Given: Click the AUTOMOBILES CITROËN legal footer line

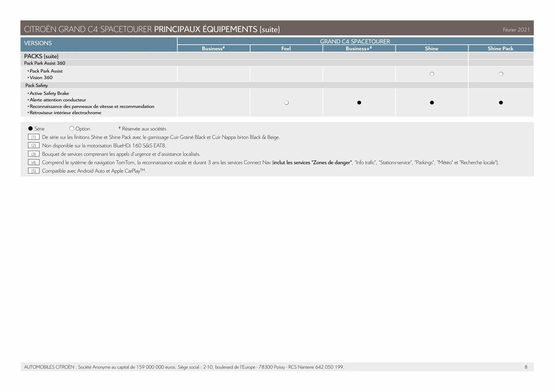Looking at the screenshot, I should pyautogui.click(x=184, y=367).
